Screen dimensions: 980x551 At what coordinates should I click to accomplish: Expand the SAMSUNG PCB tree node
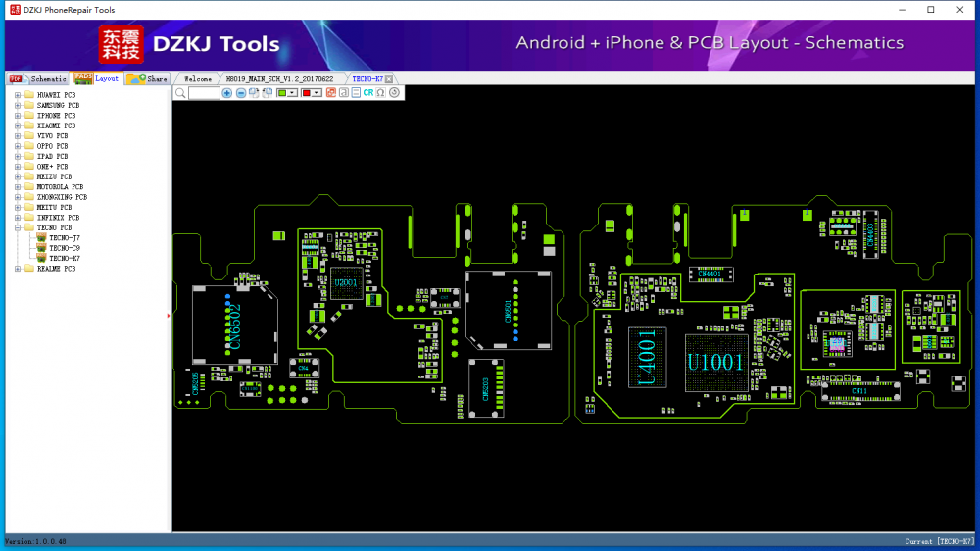(18, 106)
